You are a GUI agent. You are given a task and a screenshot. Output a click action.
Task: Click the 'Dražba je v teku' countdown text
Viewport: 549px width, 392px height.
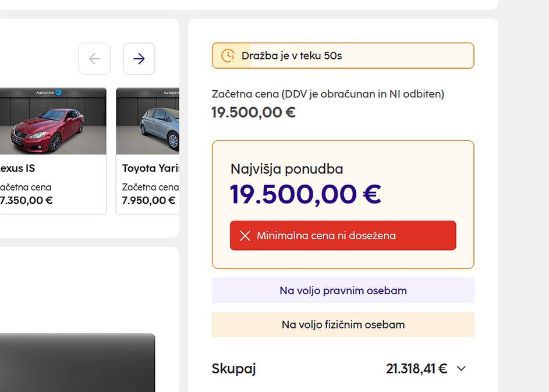click(292, 56)
